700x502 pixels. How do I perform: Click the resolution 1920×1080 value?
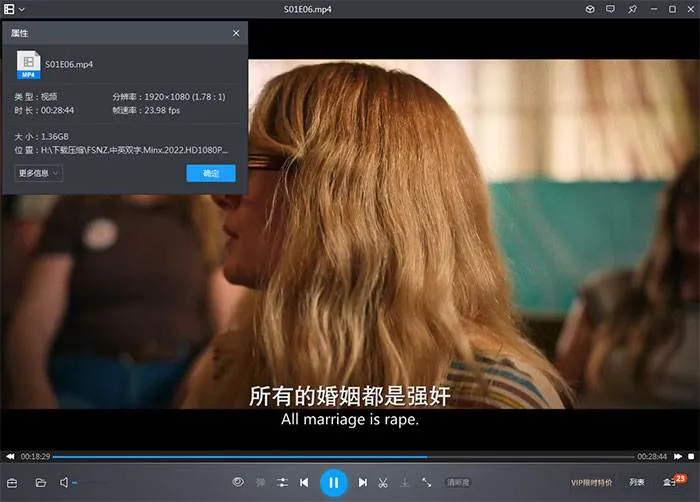[185, 97]
